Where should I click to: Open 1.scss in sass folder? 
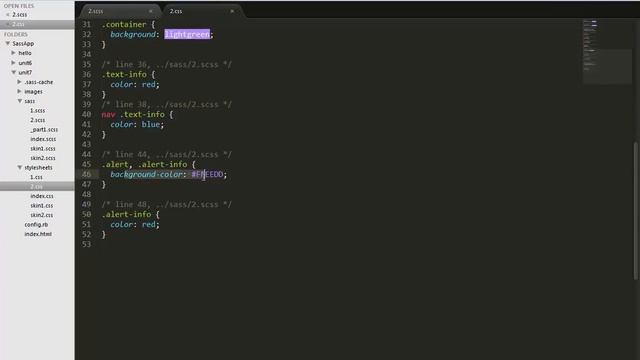coord(38,111)
